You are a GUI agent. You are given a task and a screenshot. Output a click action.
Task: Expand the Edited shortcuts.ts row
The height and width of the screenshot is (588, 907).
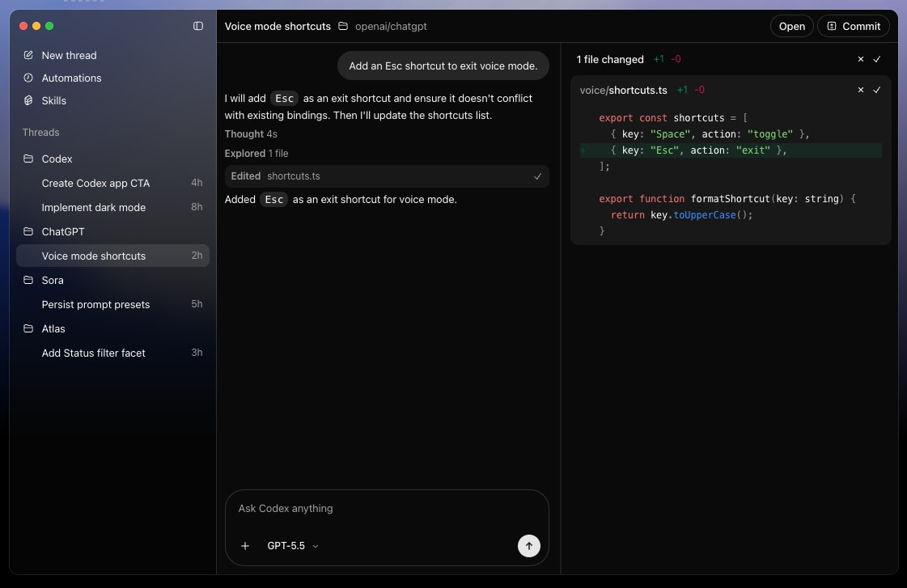pyautogui.click(x=387, y=176)
